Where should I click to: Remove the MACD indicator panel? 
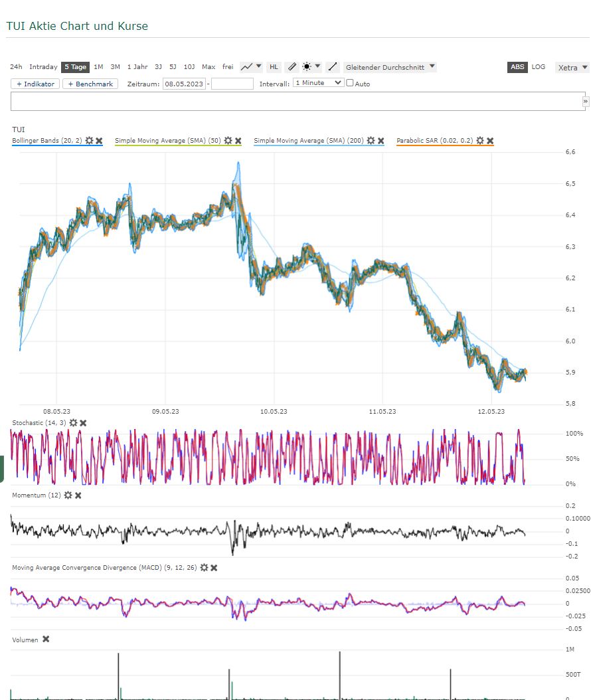coord(214,567)
